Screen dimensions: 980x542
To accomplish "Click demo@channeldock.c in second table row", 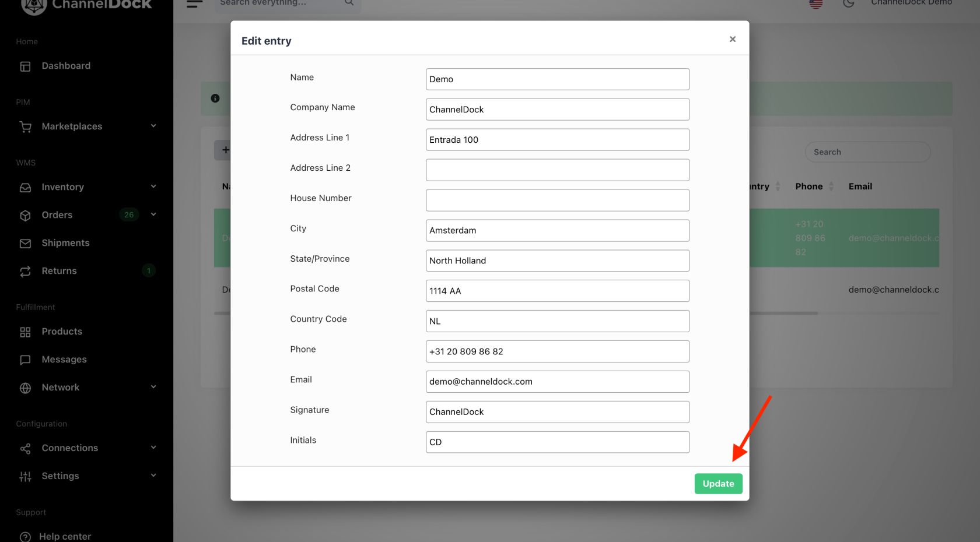I will point(894,290).
